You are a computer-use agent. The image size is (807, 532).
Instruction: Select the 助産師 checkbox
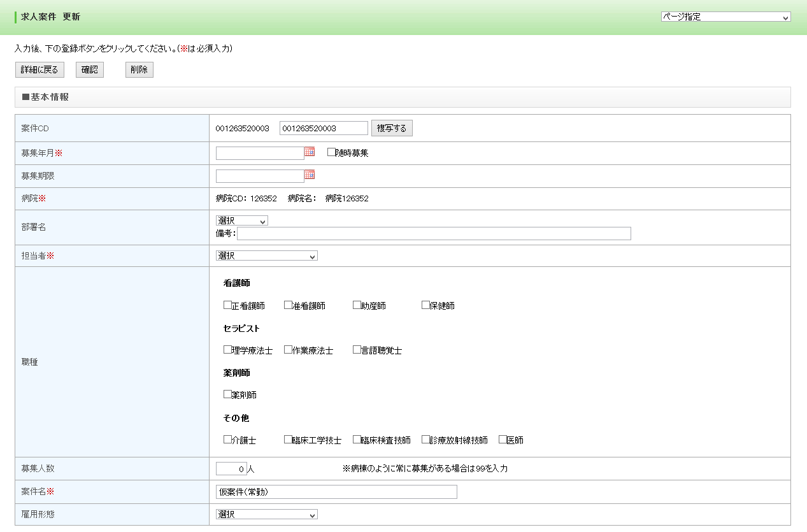[357, 305]
